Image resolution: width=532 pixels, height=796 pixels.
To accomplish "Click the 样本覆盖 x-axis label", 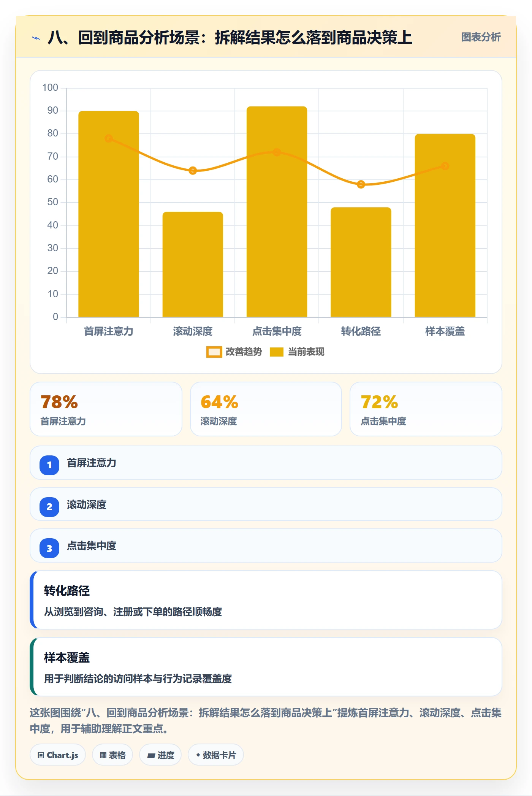I will (x=445, y=331).
